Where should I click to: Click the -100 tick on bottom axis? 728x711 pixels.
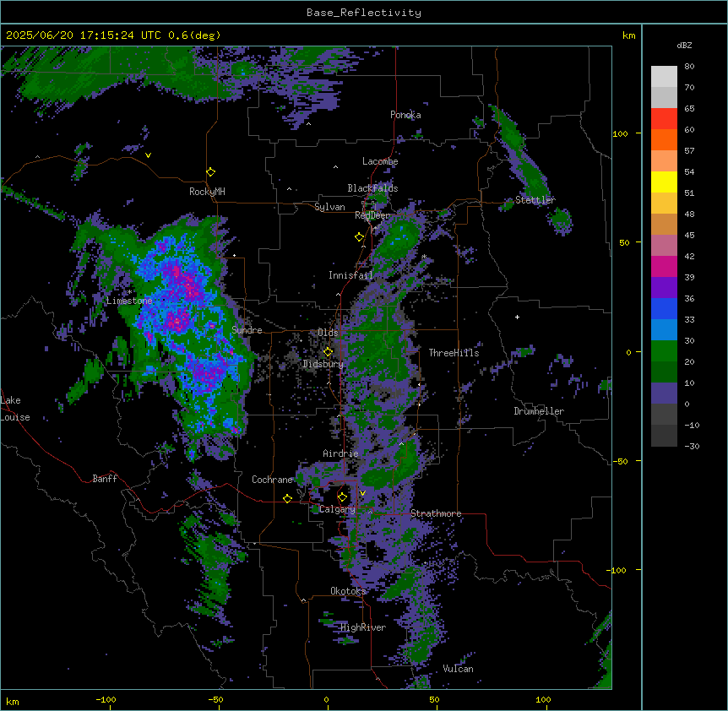[106, 699]
